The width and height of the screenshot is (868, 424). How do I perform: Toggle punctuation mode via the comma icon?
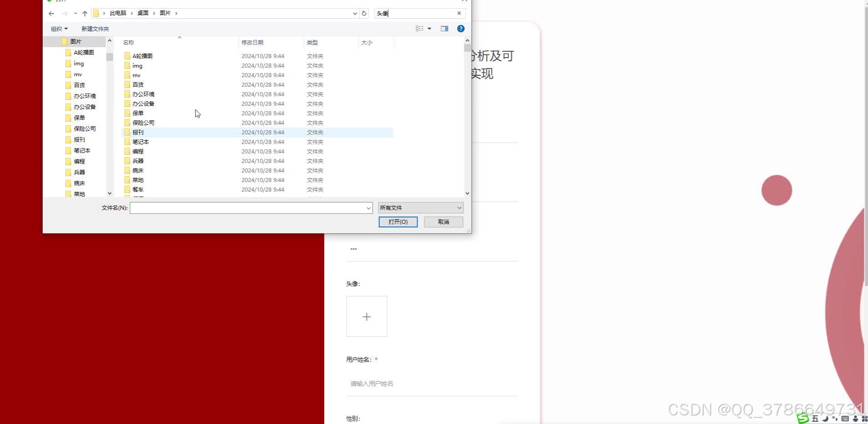coord(834,419)
